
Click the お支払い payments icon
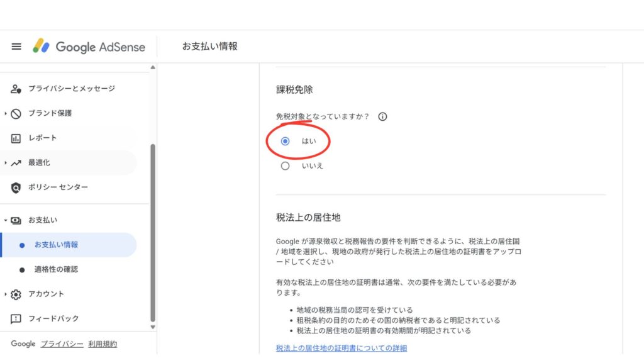point(16,221)
